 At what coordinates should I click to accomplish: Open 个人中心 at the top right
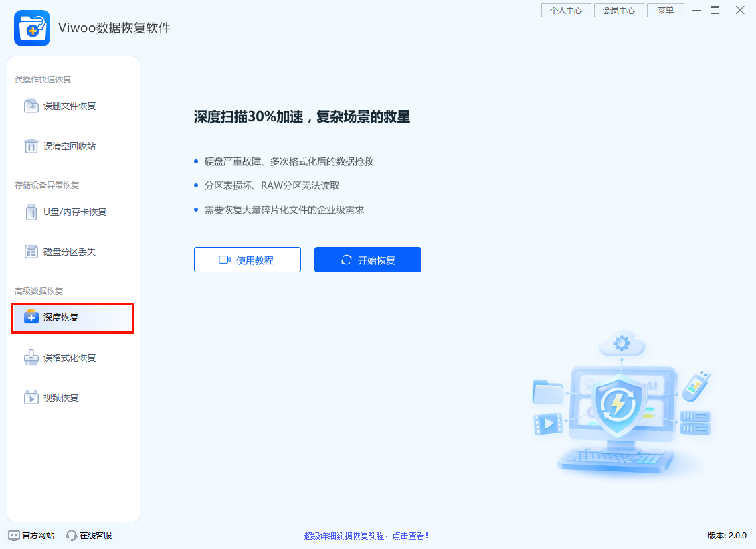coord(566,10)
